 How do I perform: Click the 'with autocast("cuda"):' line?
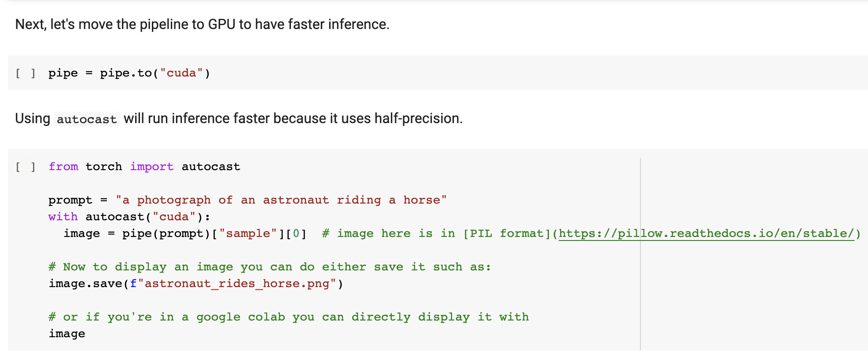[129, 217]
